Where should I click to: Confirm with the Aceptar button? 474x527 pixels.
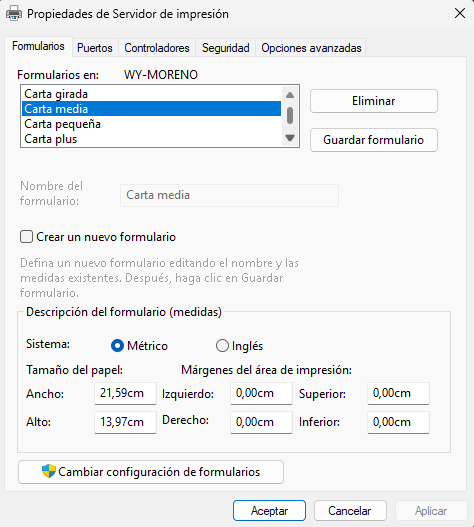(269, 511)
